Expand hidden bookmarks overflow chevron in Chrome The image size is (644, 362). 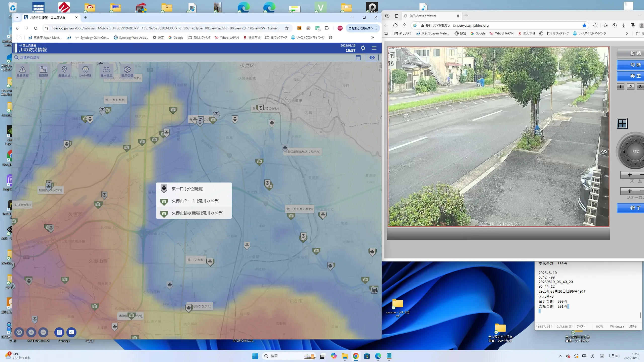372,37
